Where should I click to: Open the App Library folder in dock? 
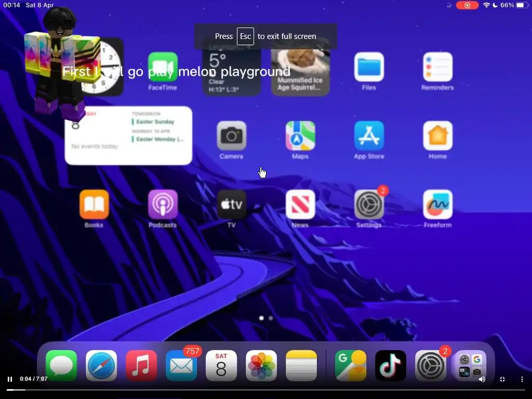[471, 365]
